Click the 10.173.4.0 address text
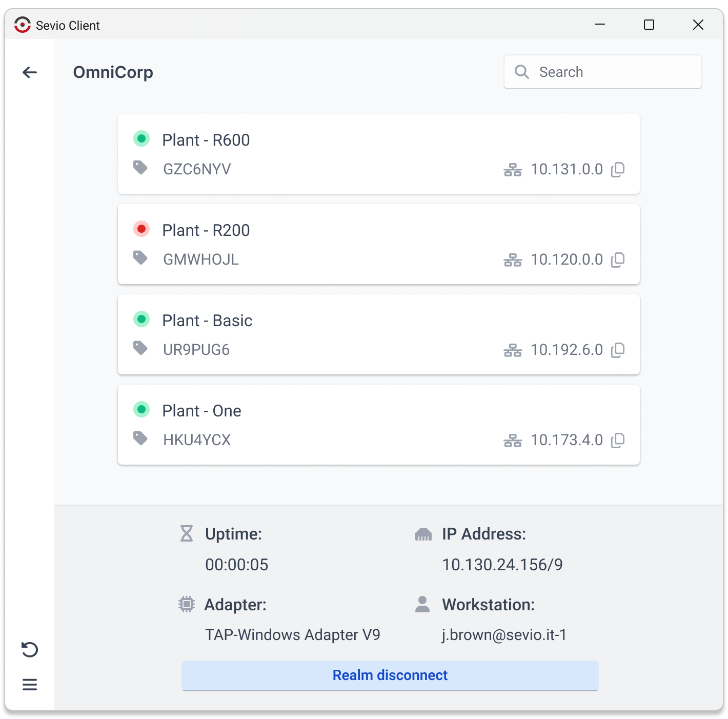Image resolution: width=728 pixels, height=719 pixels. (x=567, y=440)
